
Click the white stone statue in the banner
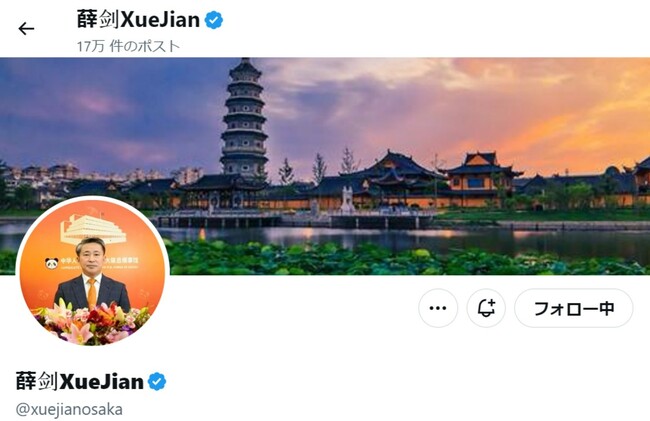[347, 200]
